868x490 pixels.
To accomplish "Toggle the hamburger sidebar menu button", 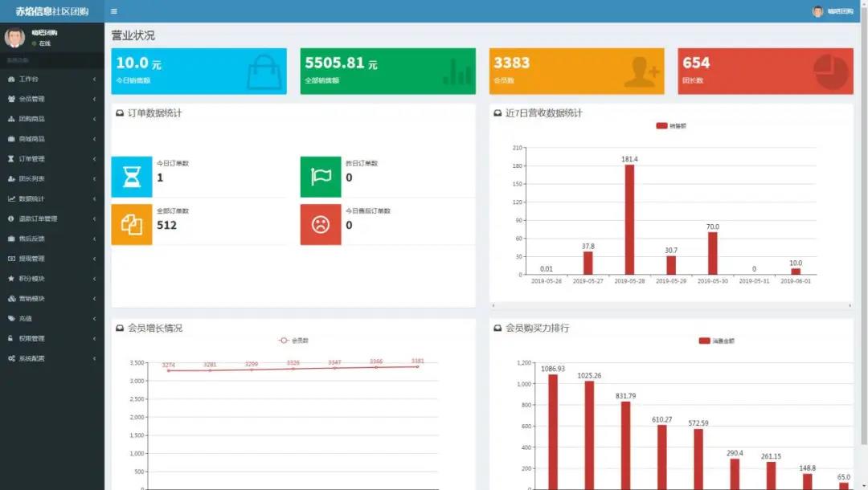I will pyautogui.click(x=114, y=11).
